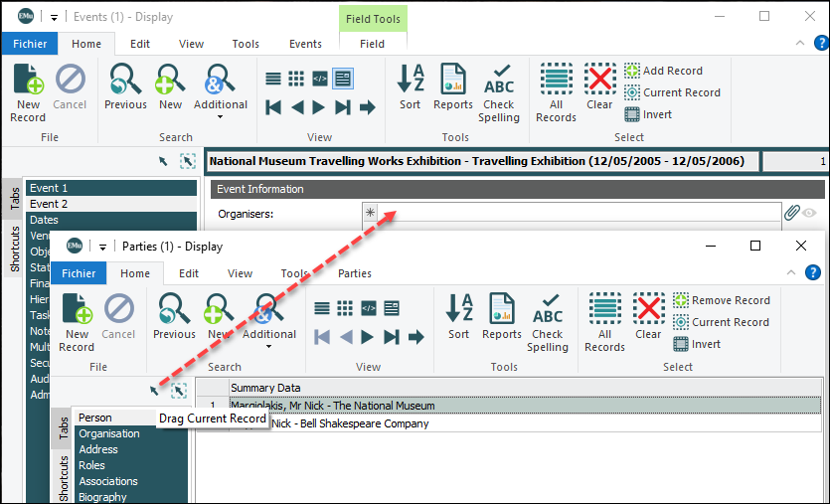
Task: Toggle the eye icon beside Organisers
Action: coord(810,212)
